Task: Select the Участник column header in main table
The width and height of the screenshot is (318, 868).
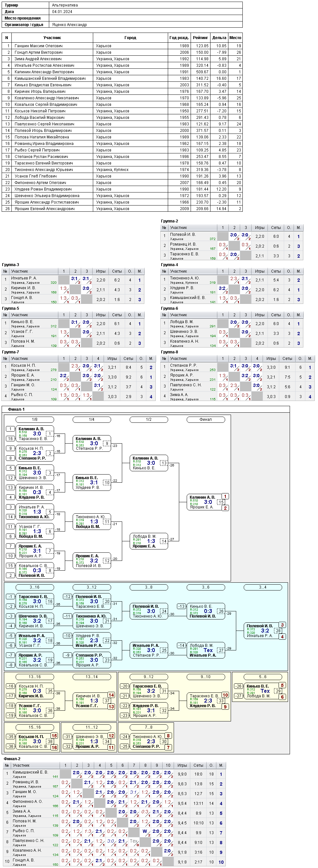Action: (52, 38)
